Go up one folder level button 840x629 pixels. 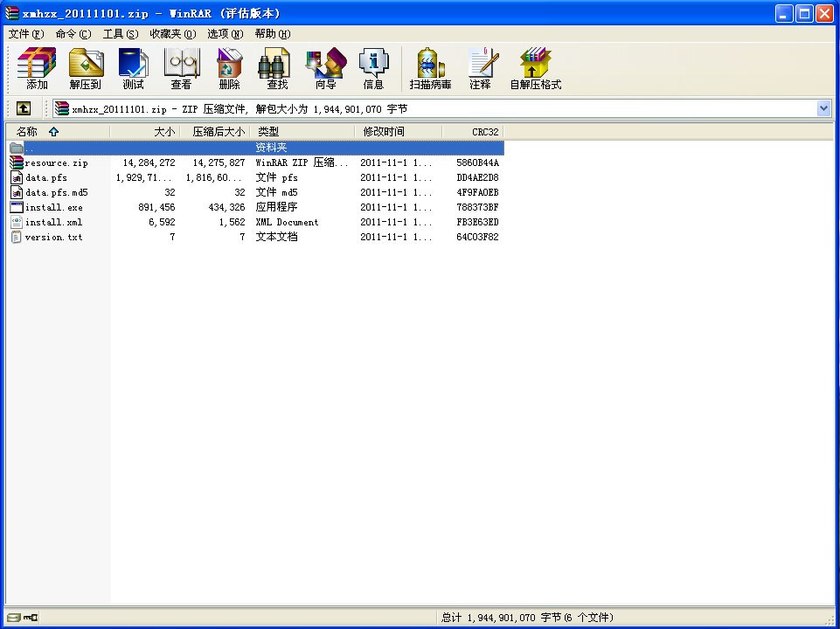pos(24,108)
